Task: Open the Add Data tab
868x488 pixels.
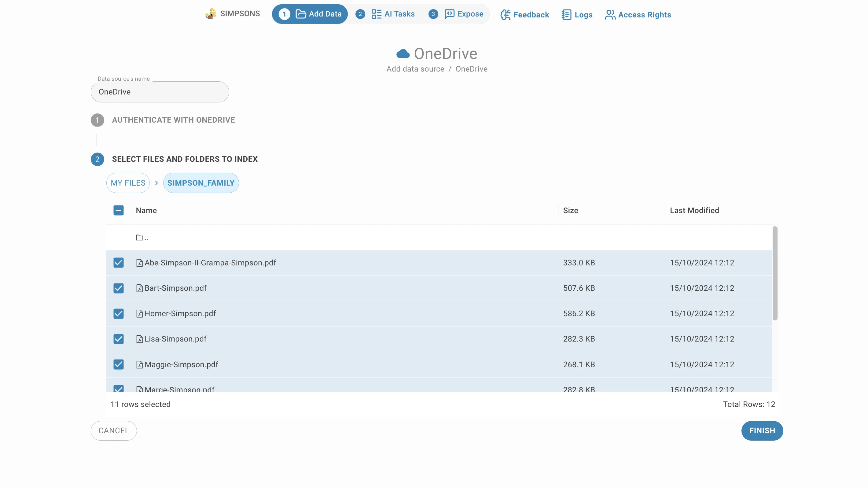Action: [x=310, y=14]
